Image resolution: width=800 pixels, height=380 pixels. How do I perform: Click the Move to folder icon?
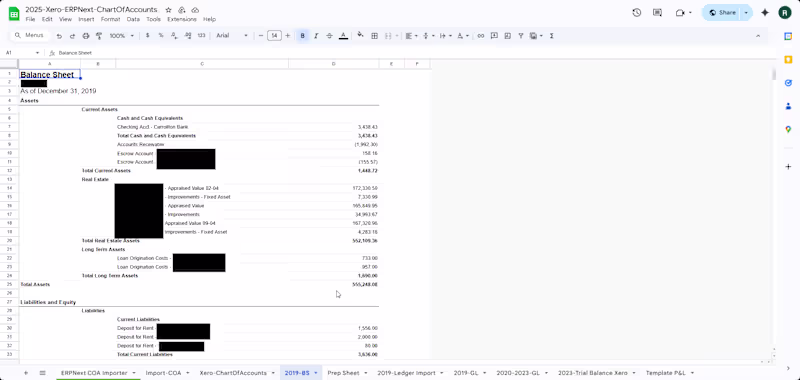point(182,10)
